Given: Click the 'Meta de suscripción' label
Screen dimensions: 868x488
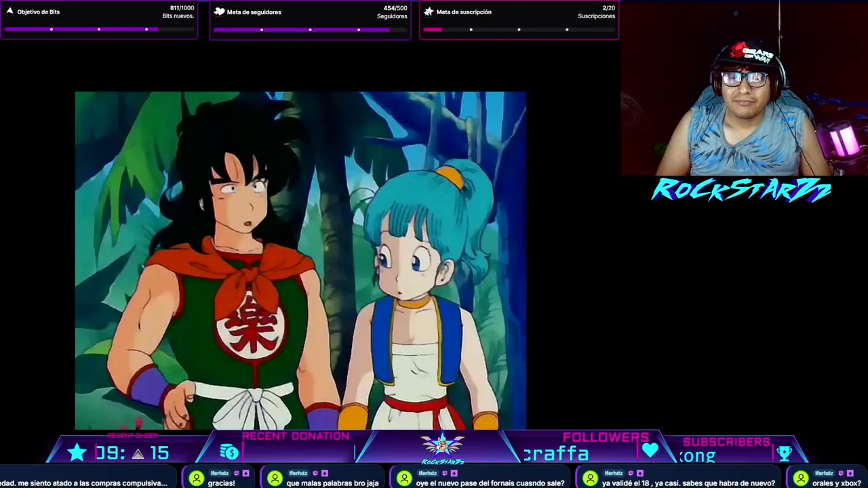Looking at the screenshot, I should (x=464, y=12).
